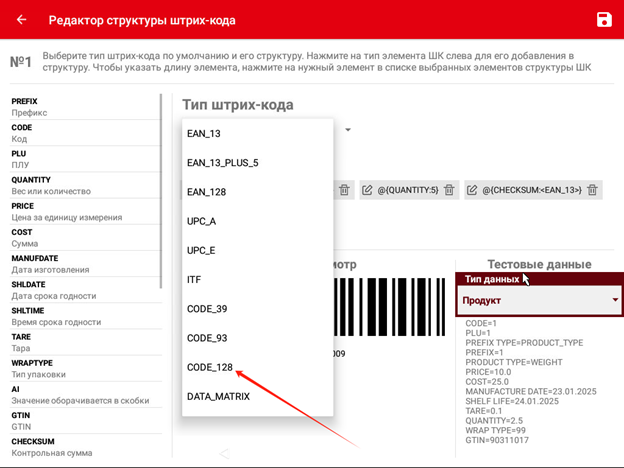
Task: Edit the QUANTITY:5 structure element
Action: (367, 190)
